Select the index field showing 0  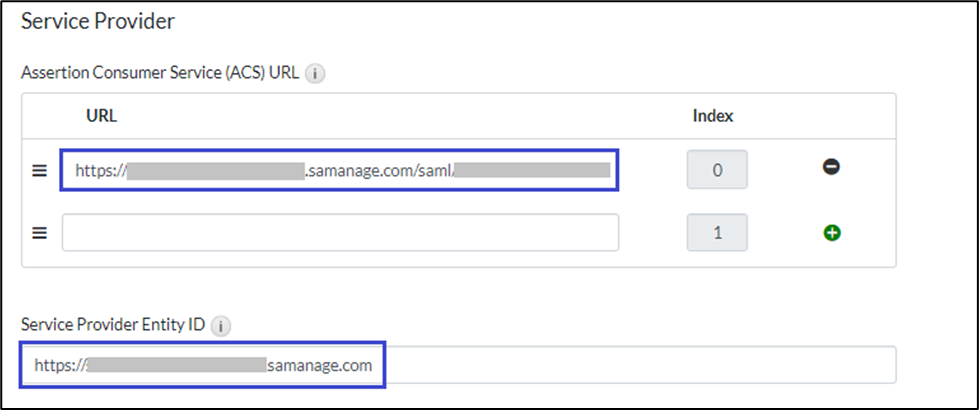point(716,170)
